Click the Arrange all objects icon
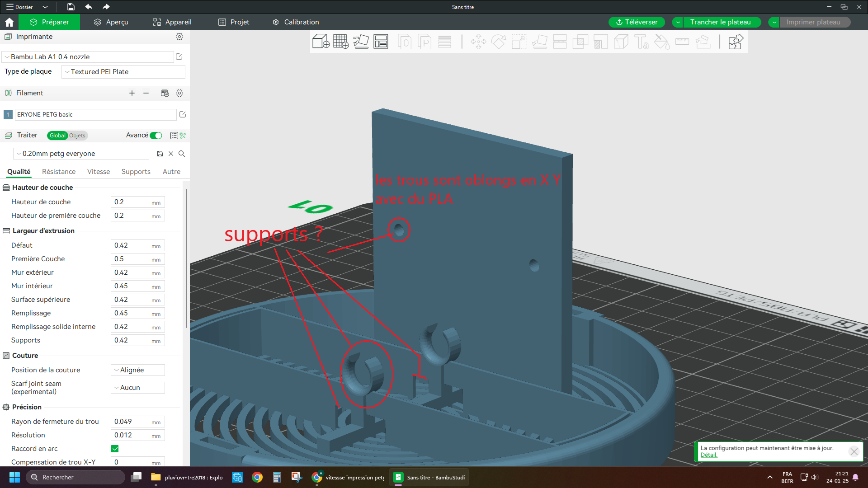Image resolution: width=868 pixels, height=488 pixels. pos(381,42)
